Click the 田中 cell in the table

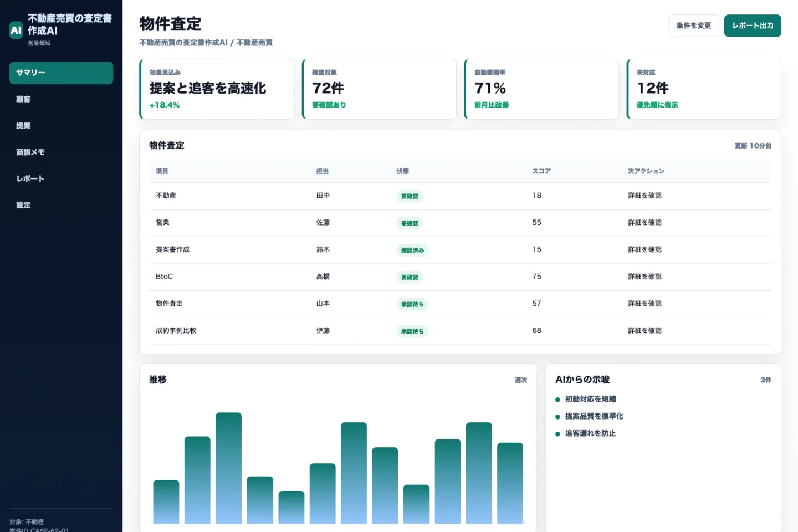323,196
